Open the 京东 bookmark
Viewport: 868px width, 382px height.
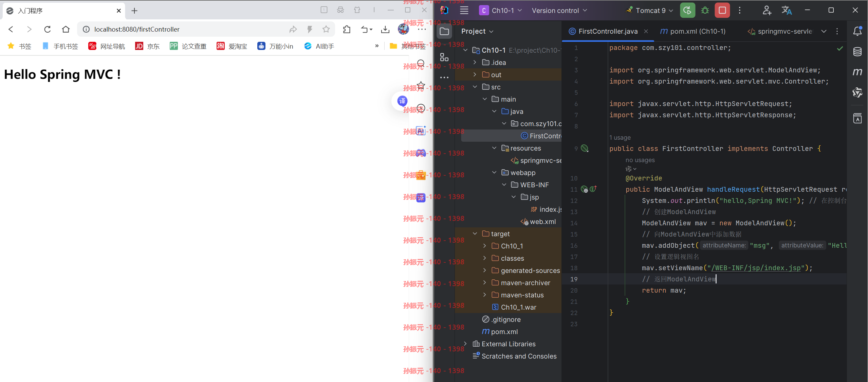[x=147, y=46]
